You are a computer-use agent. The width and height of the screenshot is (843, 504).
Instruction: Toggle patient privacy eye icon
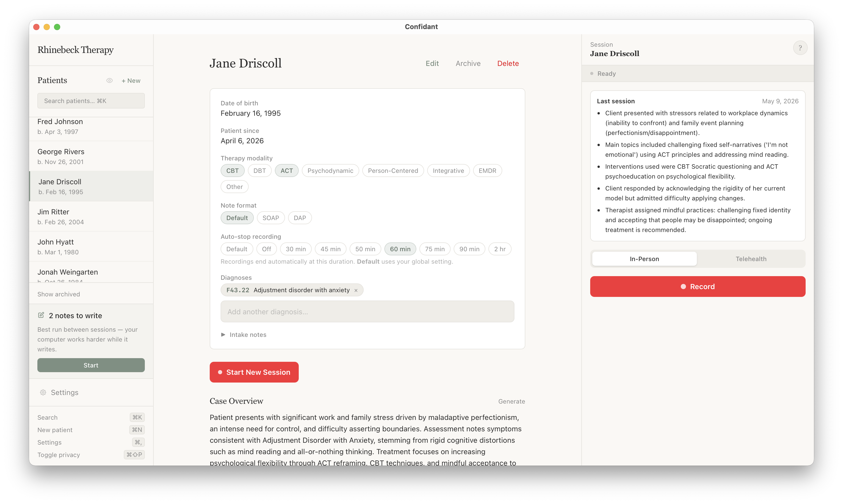109,80
